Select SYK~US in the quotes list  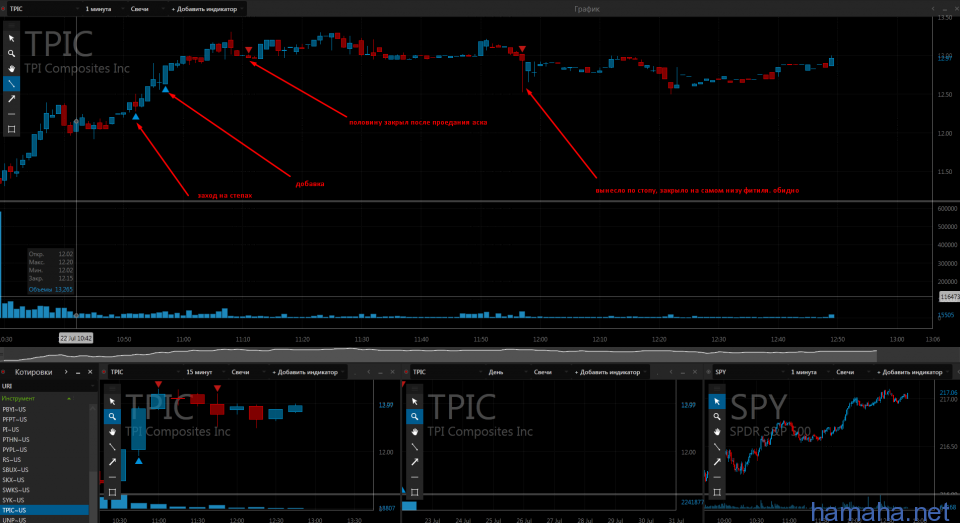point(44,500)
